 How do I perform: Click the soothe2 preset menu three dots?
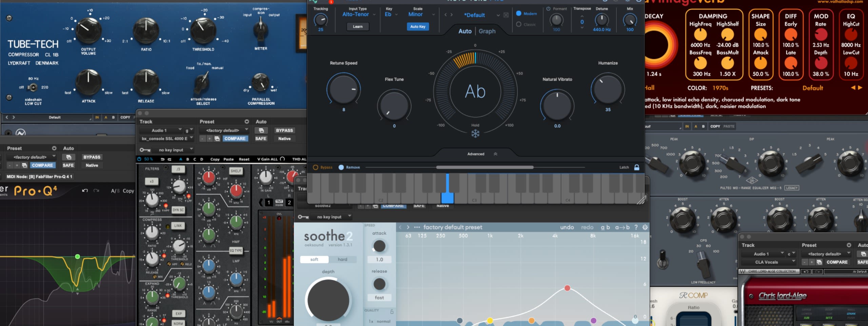(417, 227)
